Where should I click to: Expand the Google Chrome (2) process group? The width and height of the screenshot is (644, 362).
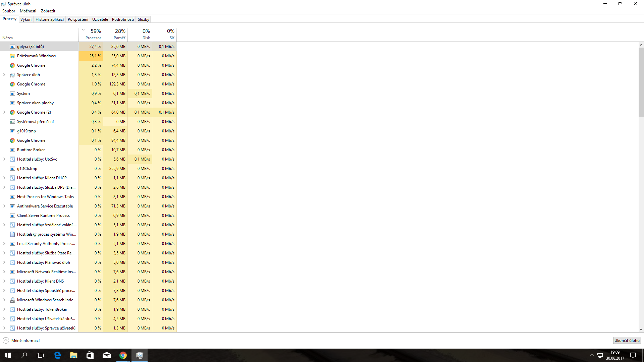(4, 112)
